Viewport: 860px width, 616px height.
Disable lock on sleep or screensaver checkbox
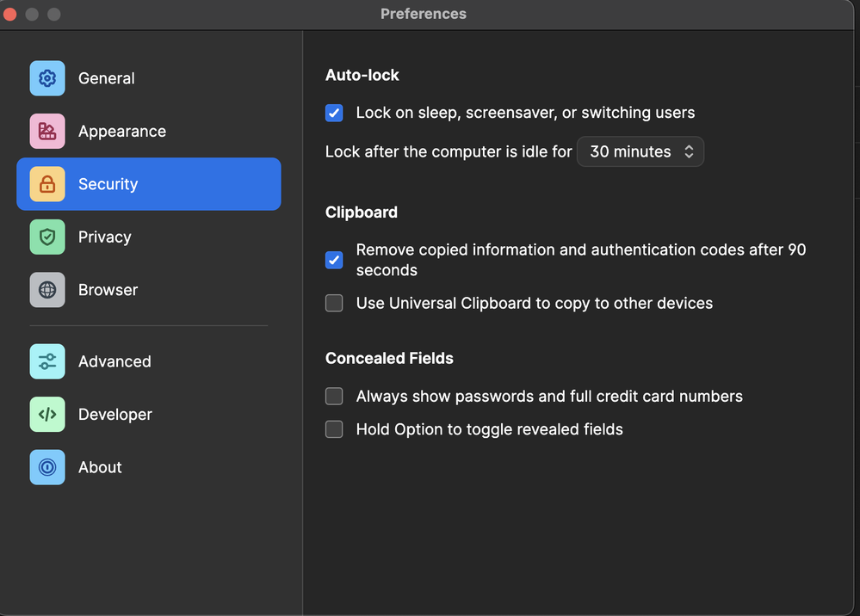[334, 113]
